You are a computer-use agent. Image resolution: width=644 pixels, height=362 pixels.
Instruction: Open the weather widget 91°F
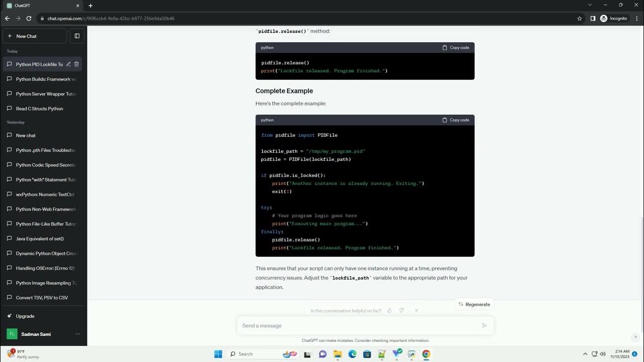[23, 354]
